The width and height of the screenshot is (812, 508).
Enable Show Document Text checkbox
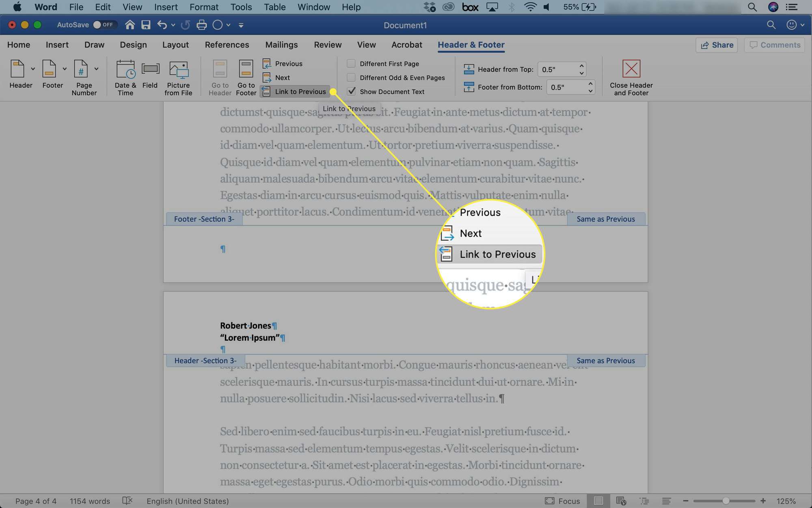click(x=351, y=91)
